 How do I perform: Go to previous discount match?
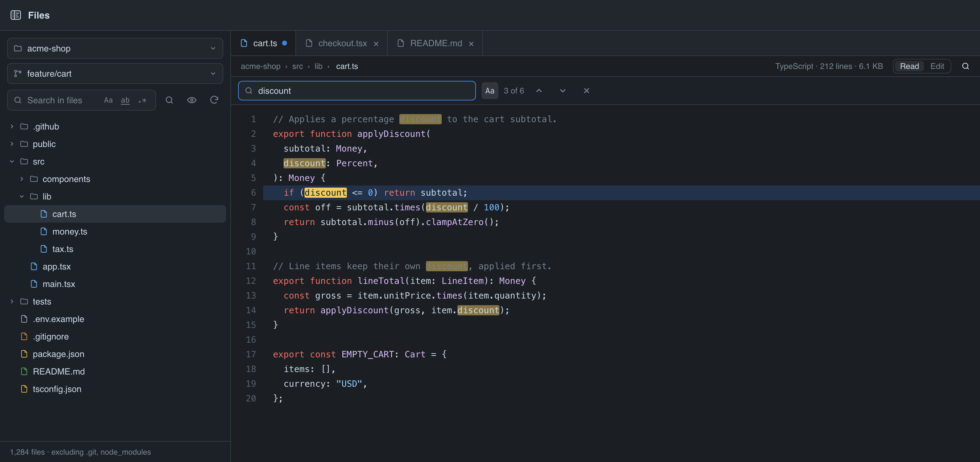[x=539, y=91]
